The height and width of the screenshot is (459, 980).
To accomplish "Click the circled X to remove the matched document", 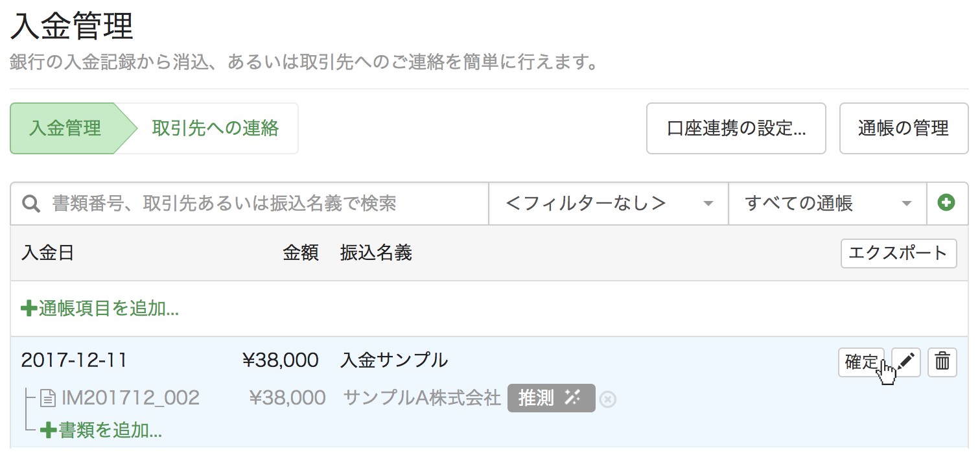I will [x=608, y=398].
